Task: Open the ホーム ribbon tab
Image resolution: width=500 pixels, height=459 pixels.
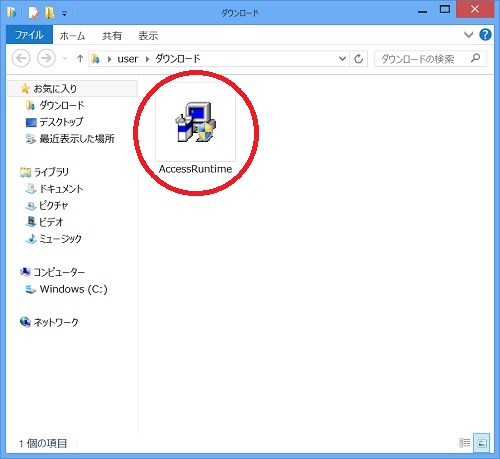Action: pos(72,35)
